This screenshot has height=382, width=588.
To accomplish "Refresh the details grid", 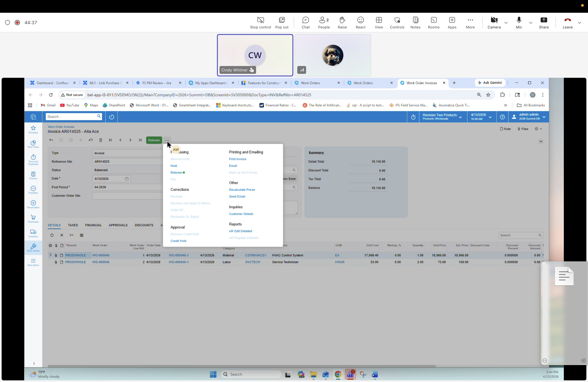I will (x=52, y=235).
